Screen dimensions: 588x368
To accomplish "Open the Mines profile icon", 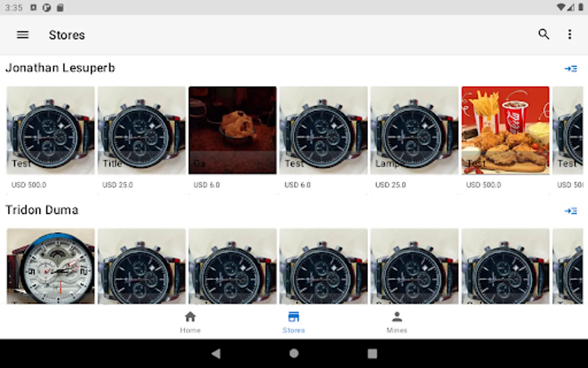I will [396, 316].
